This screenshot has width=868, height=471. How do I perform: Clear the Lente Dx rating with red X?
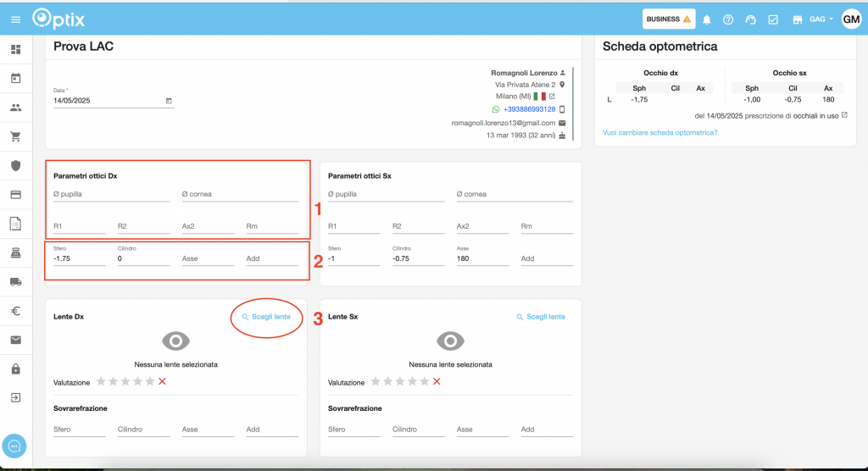pyautogui.click(x=162, y=382)
